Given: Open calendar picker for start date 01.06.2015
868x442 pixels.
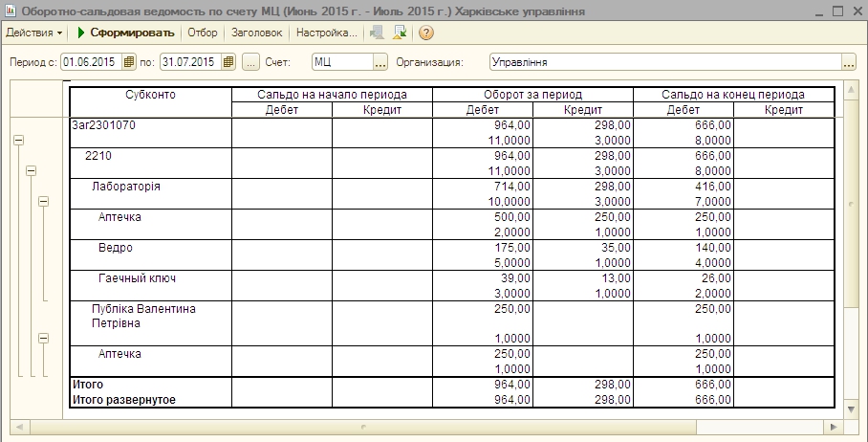Looking at the screenshot, I should [128, 62].
